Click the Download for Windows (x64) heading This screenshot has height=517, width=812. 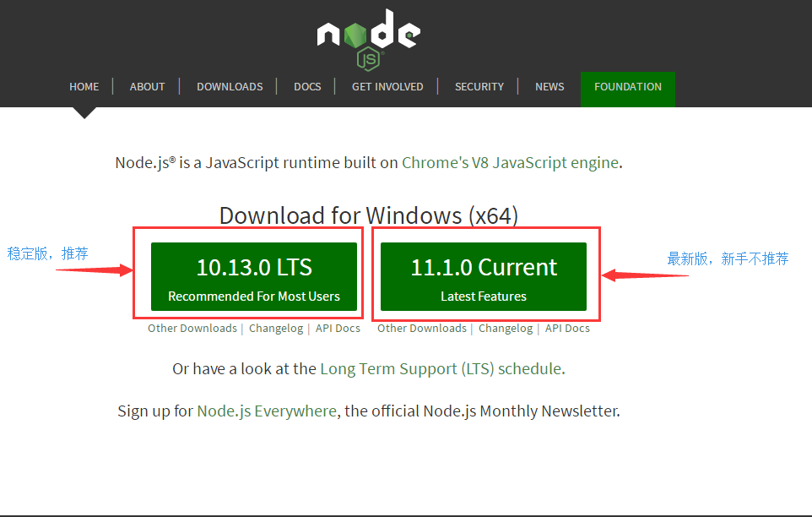[369, 215]
